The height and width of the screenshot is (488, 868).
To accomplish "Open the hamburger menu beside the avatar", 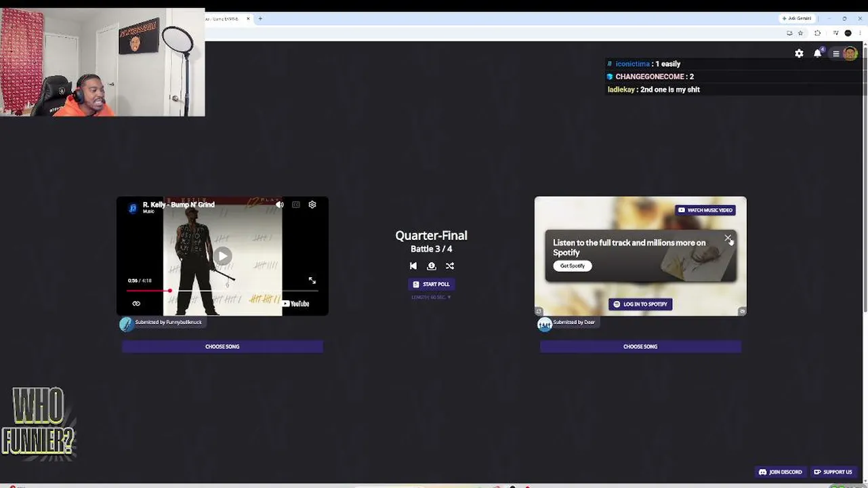I will tap(836, 54).
